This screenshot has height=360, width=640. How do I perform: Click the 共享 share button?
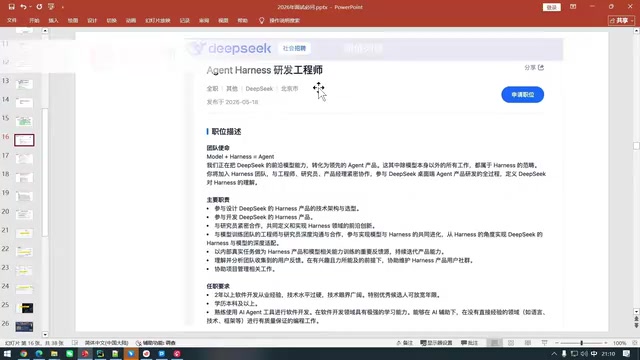621,20
